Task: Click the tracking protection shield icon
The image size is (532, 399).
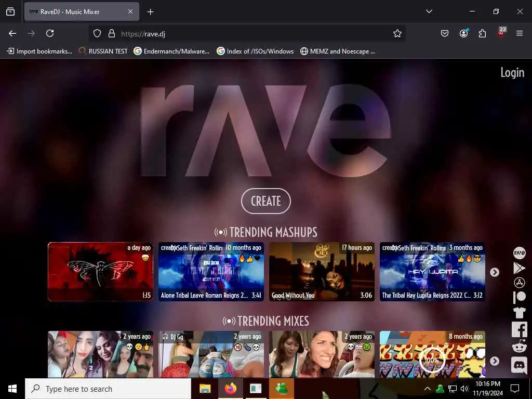Action: point(97,34)
